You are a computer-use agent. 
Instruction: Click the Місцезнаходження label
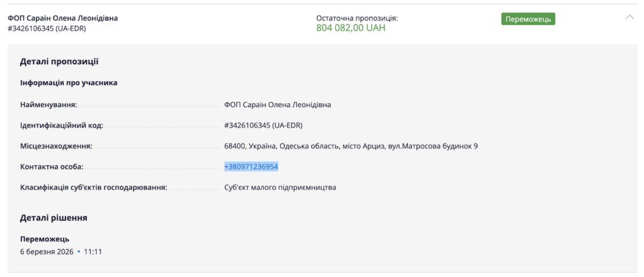tap(56, 146)
